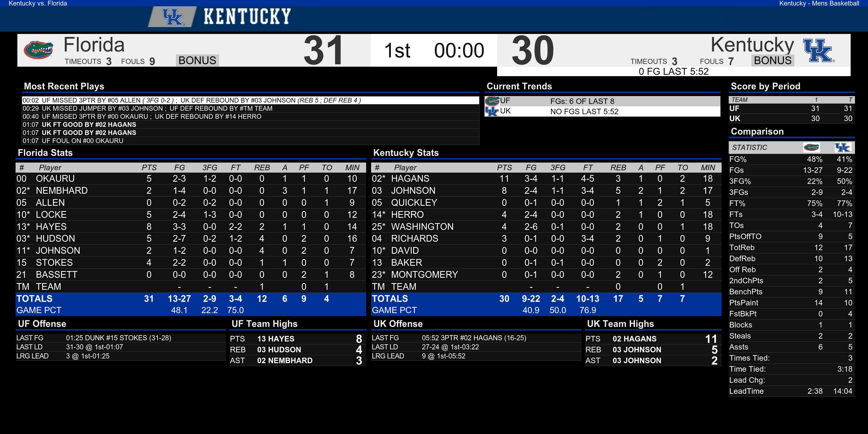Click the Gators logo in Comparison header
This screenshot has height=434, width=868.
(x=811, y=147)
